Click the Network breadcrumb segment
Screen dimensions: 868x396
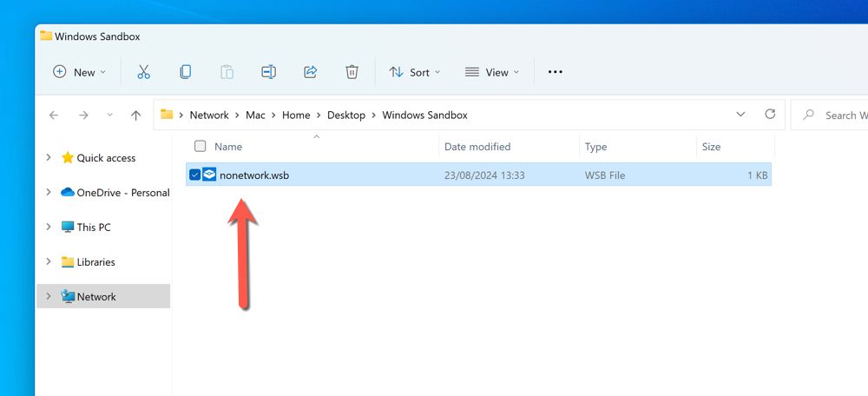coord(209,115)
